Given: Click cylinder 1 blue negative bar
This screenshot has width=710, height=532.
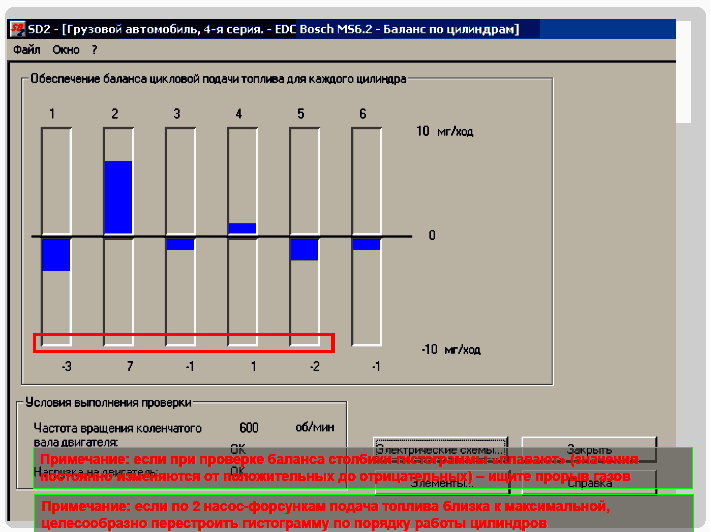Looking at the screenshot, I should [56, 254].
